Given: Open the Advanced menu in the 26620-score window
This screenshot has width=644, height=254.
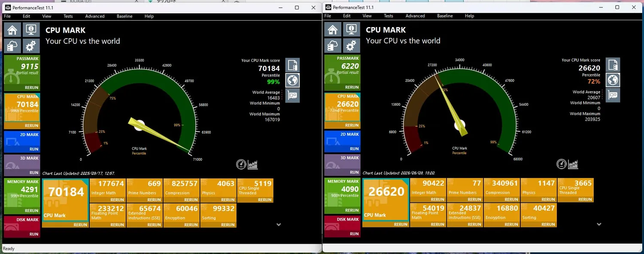Looking at the screenshot, I should click(415, 16).
